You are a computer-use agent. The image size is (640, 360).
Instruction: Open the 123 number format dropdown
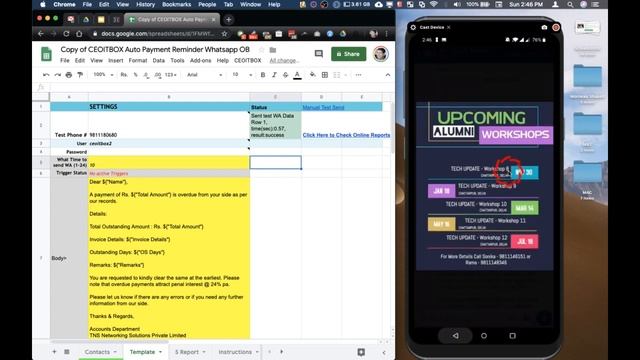point(171,75)
